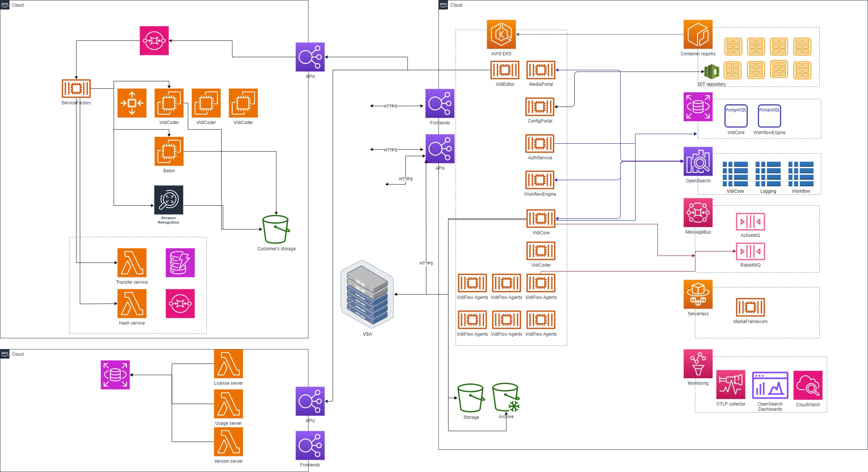Select the RDS icon beside PostgreSQL group
Viewport: 868px width, 472px height.
point(698,107)
